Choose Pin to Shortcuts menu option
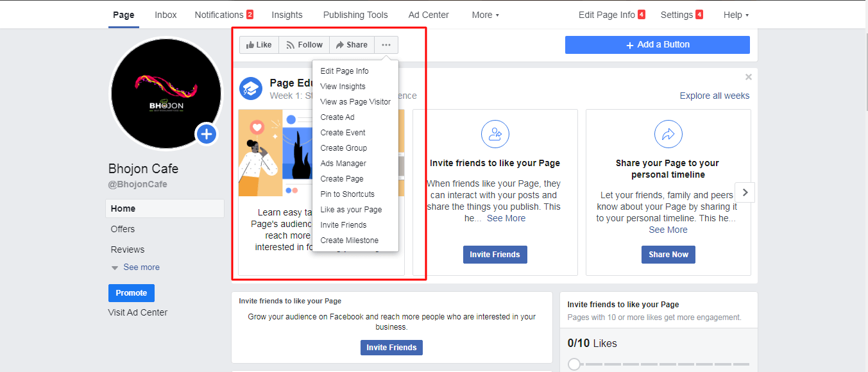Screen dimensions: 868x372 [347, 194]
